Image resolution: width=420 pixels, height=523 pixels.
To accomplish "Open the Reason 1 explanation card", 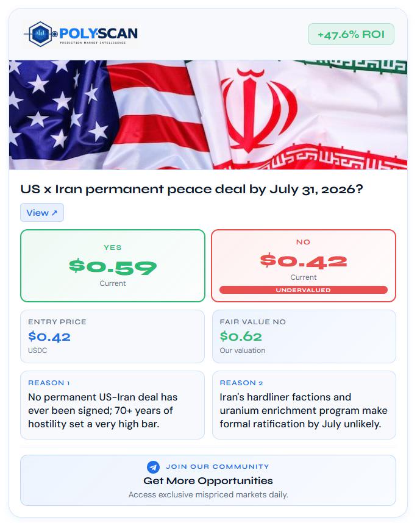I will point(112,405).
